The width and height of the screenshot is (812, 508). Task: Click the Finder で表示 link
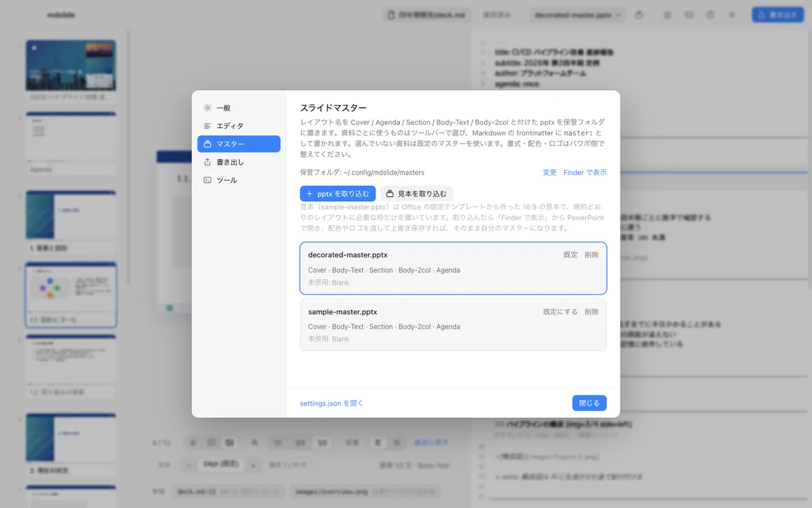click(585, 173)
